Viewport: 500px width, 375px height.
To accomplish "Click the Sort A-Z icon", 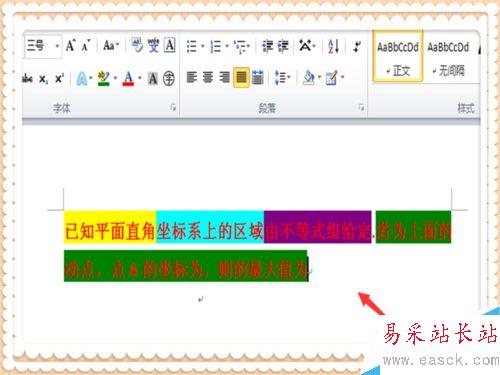I will pos(333,46).
